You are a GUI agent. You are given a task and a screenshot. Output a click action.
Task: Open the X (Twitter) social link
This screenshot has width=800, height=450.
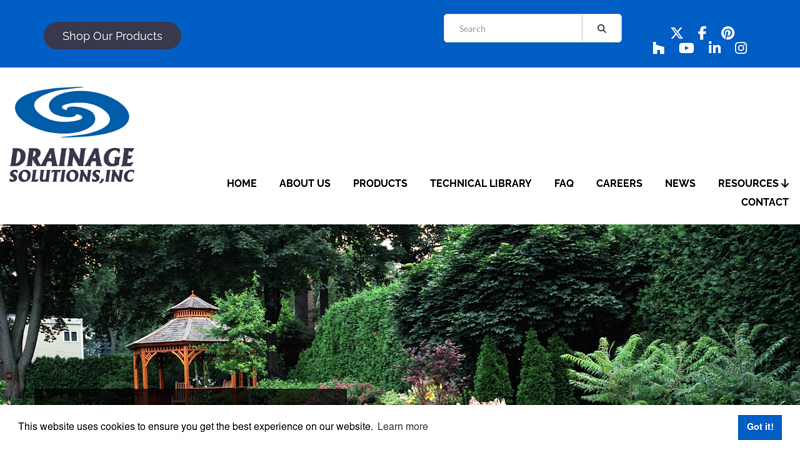[x=677, y=33]
